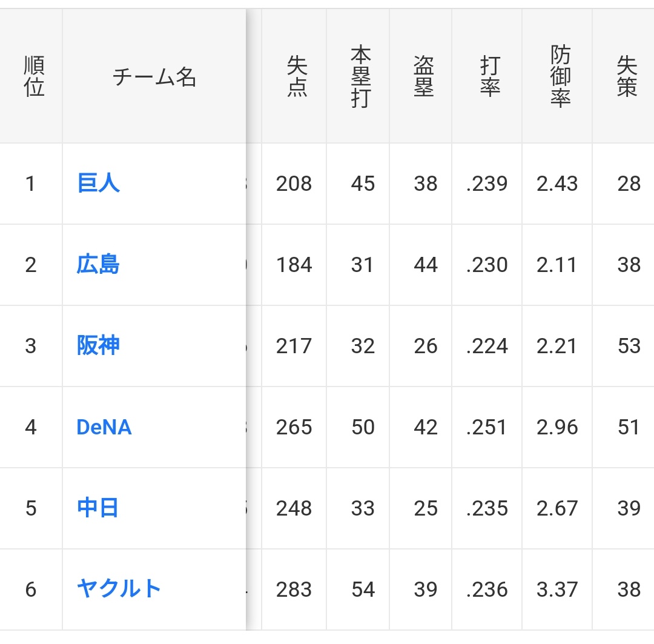Click 広島's runs allowed value 184
The height and width of the screenshot is (644, 654).
[x=294, y=265]
